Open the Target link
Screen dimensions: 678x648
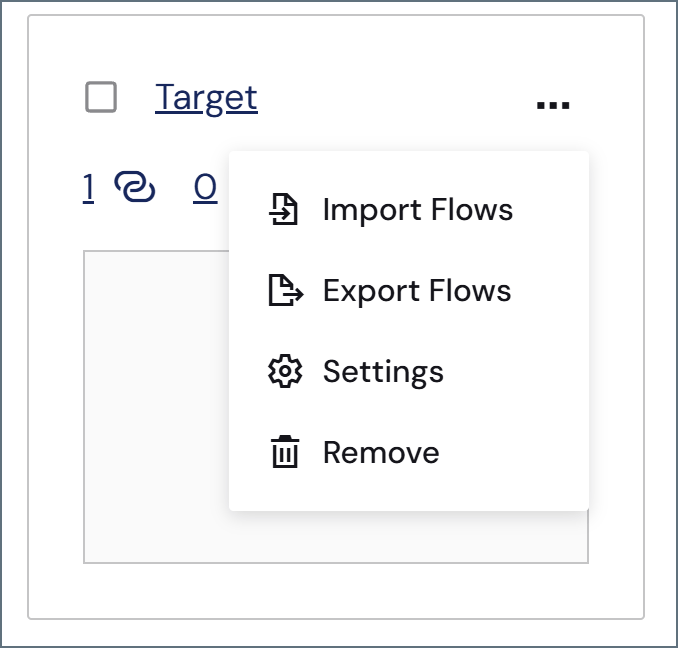click(206, 99)
